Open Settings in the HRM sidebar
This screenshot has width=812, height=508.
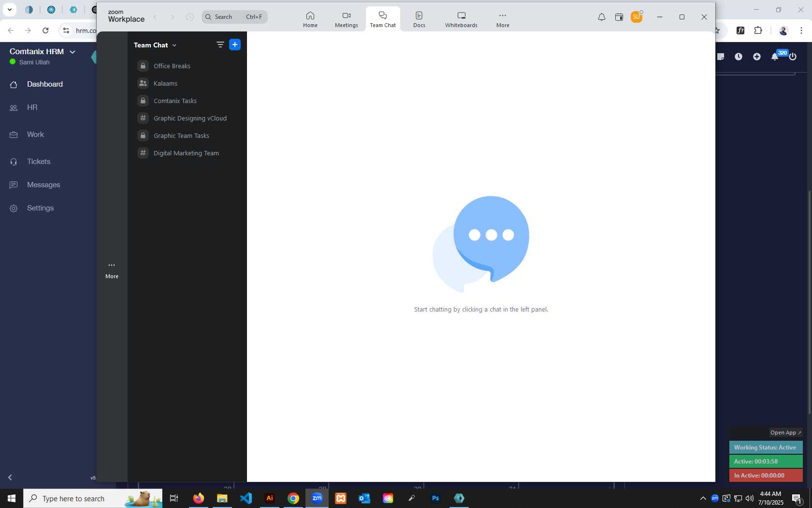40,208
